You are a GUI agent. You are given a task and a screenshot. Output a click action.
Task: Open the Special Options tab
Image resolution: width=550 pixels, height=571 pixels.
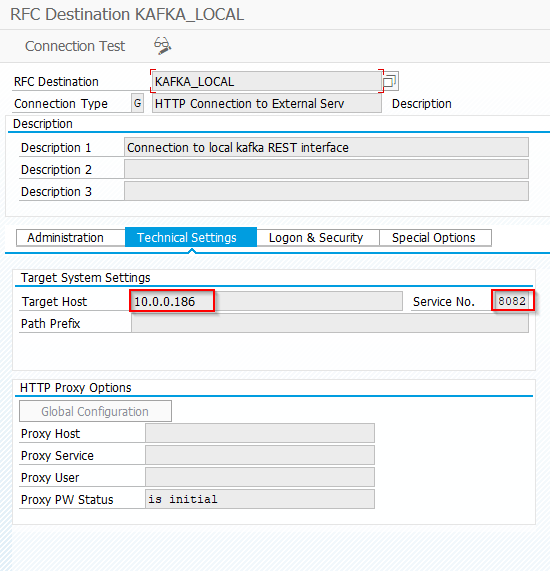pyautogui.click(x=435, y=238)
